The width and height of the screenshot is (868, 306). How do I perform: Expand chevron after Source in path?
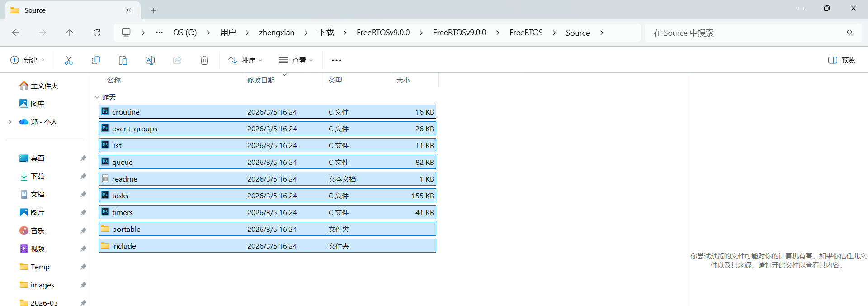[x=602, y=33]
